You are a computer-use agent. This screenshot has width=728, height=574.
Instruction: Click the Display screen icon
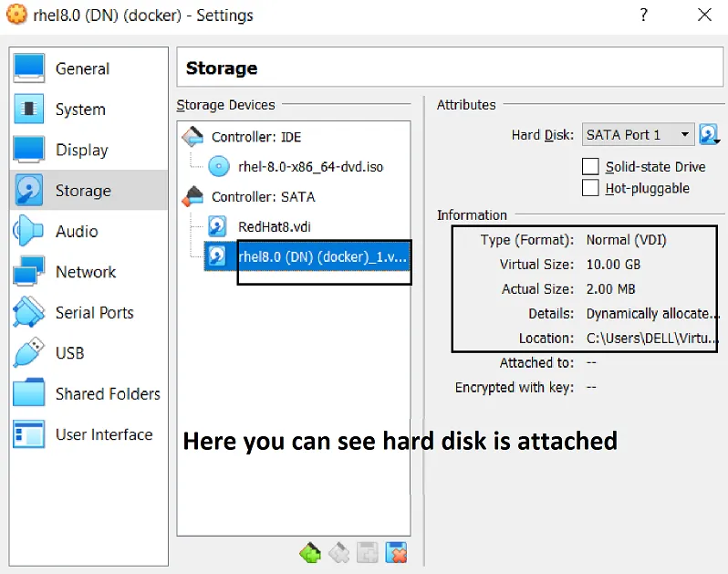pyautogui.click(x=29, y=149)
